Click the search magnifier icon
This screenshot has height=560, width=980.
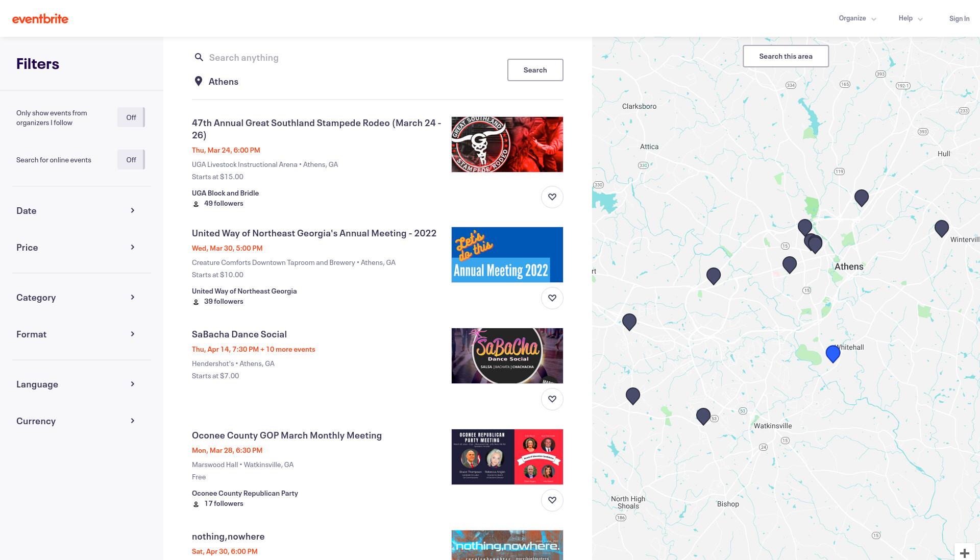tap(199, 57)
